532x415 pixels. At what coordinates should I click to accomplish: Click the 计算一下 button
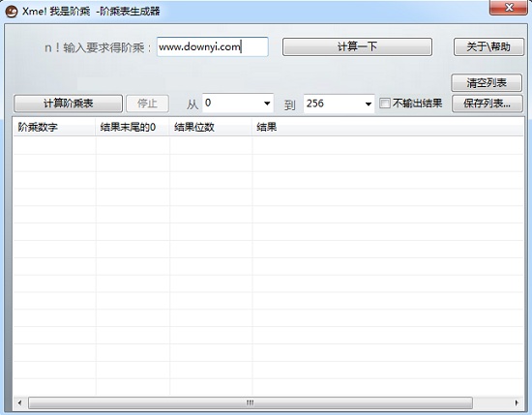[357, 46]
